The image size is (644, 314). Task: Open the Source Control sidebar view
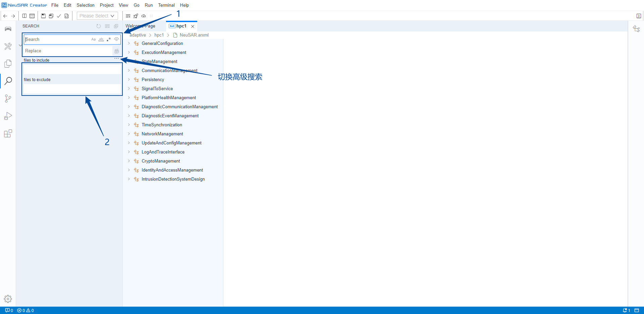(8, 99)
